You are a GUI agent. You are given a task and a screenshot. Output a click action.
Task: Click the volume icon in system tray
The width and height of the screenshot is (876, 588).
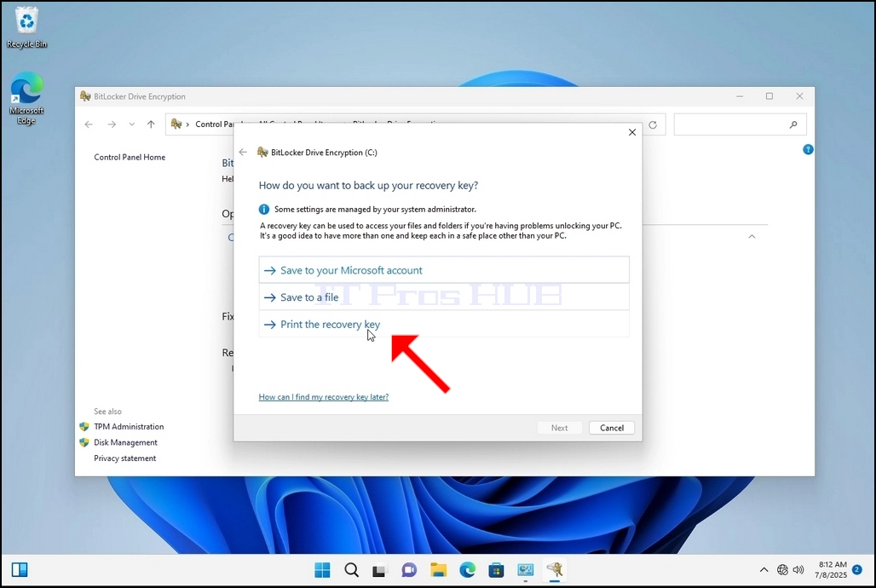coord(799,570)
